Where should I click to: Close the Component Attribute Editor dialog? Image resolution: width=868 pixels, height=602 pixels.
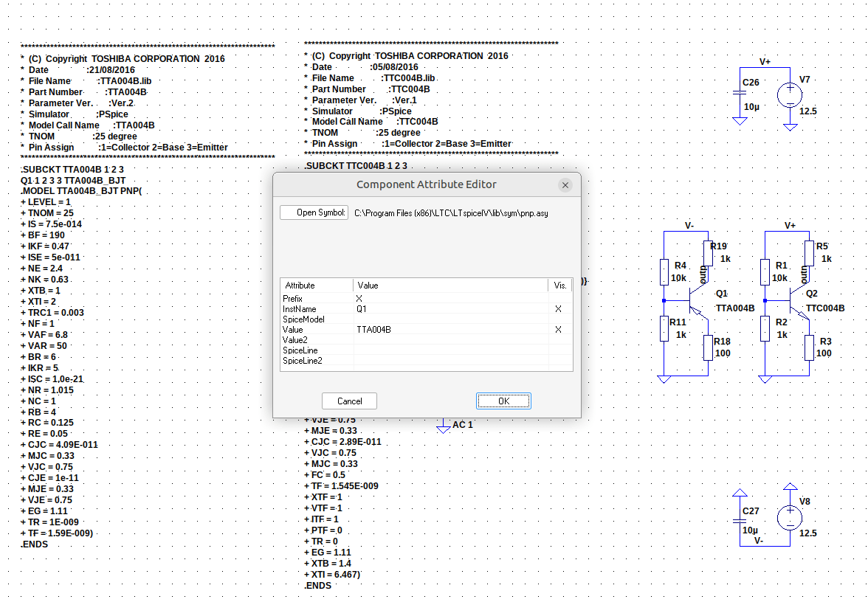pyautogui.click(x=565, y=184)
